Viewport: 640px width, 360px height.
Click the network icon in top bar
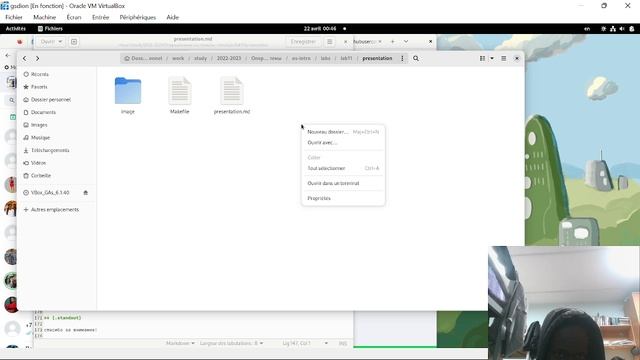point(613,29)
